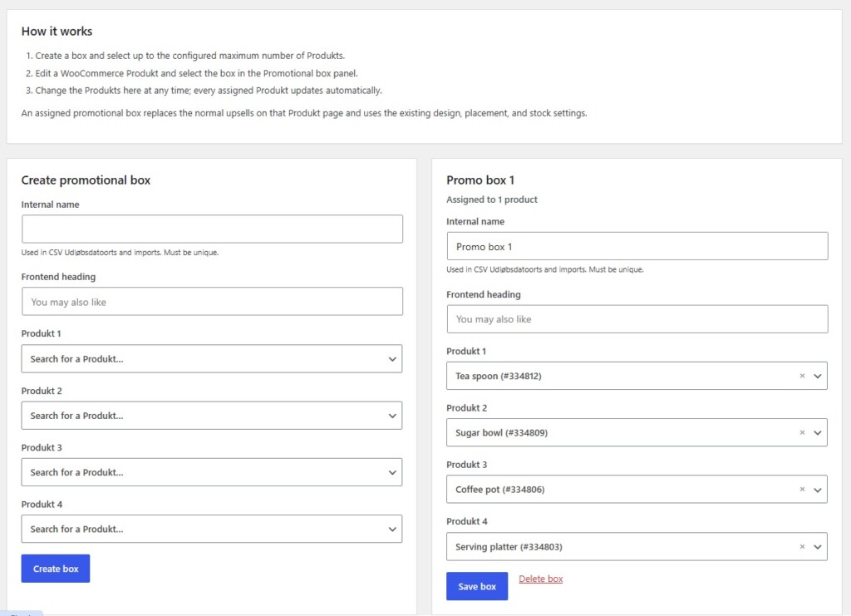Click the "An assigned promotional box replaces…" paragraph
The image size is (851, 616).
304,113
